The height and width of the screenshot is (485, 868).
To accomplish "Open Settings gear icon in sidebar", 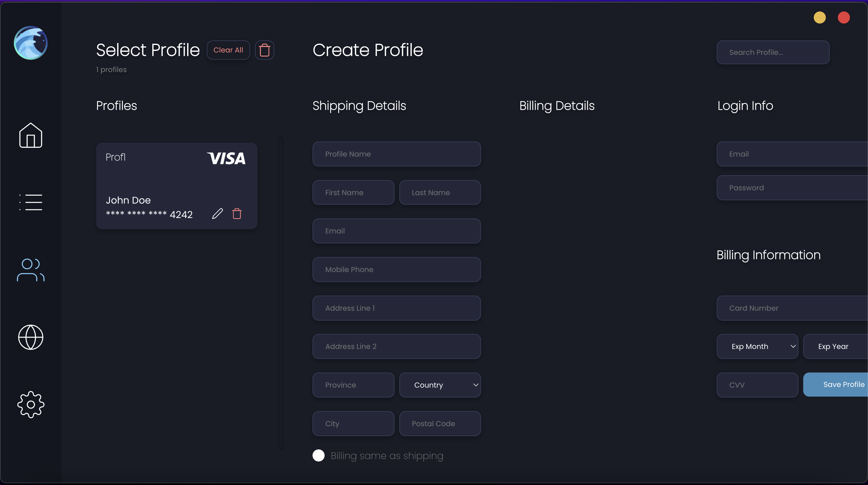I will click(x=31, y=404).
